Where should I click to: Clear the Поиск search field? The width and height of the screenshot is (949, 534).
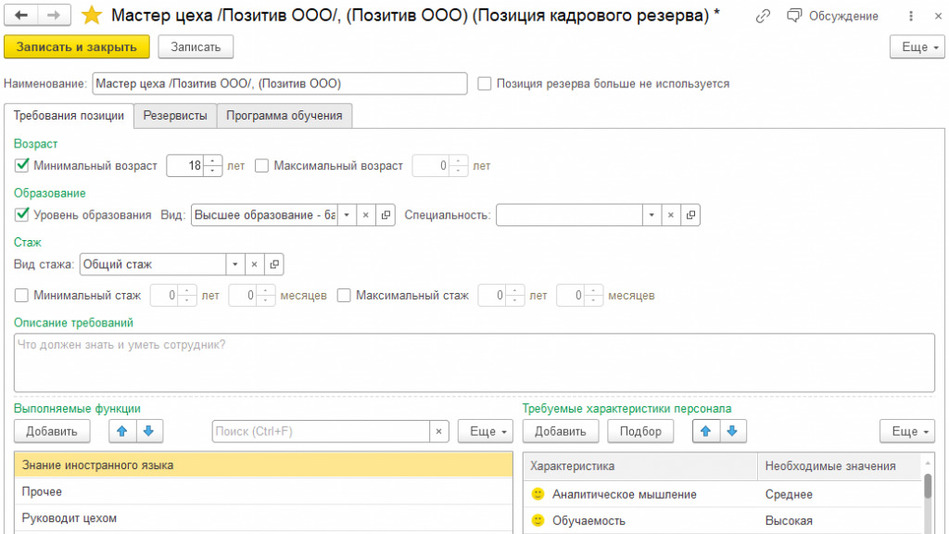click(439, 431)
